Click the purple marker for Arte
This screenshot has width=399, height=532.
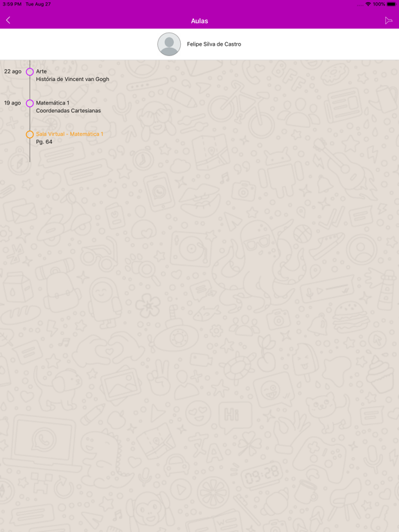tap(30, 71)
